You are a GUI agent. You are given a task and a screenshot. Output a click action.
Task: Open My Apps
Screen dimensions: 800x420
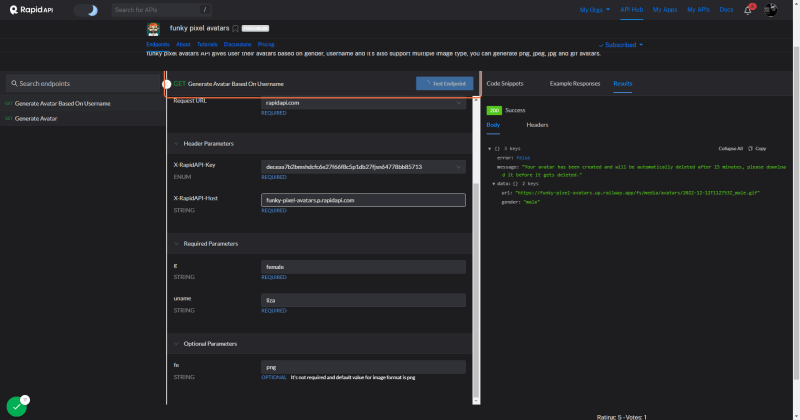(x=665, y=10)
